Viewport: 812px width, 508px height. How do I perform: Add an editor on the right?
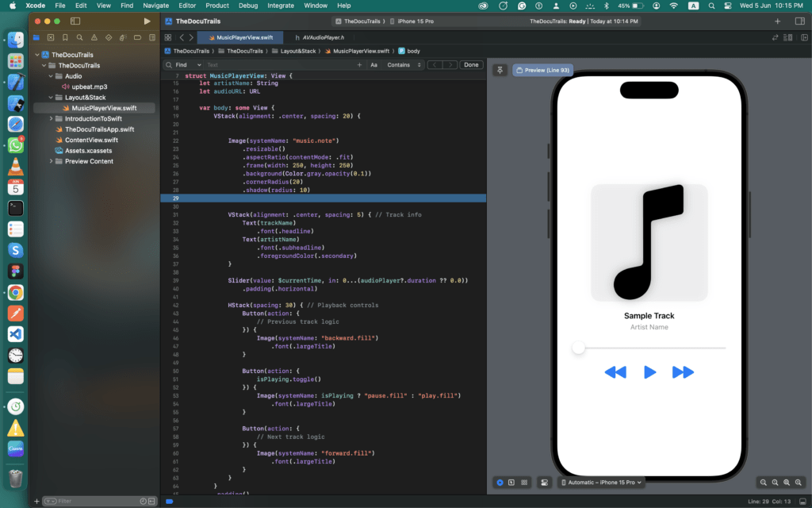click(x=804, y=37)
